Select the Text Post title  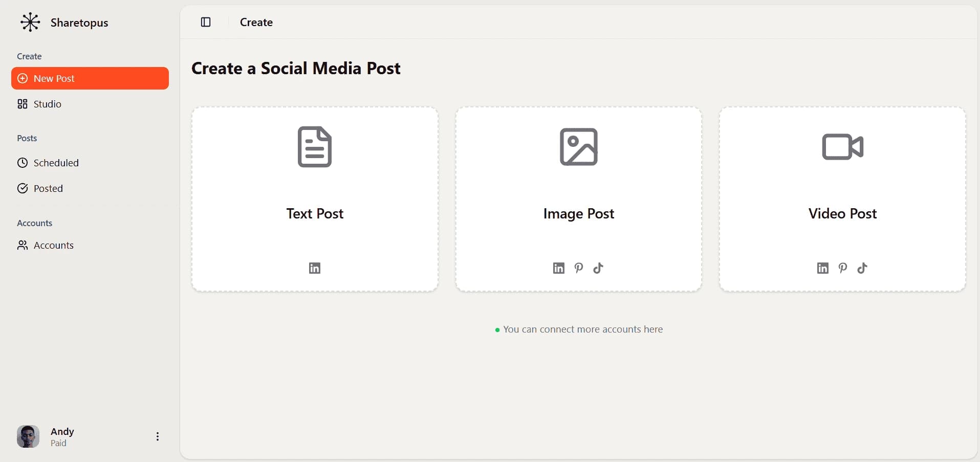315,213
